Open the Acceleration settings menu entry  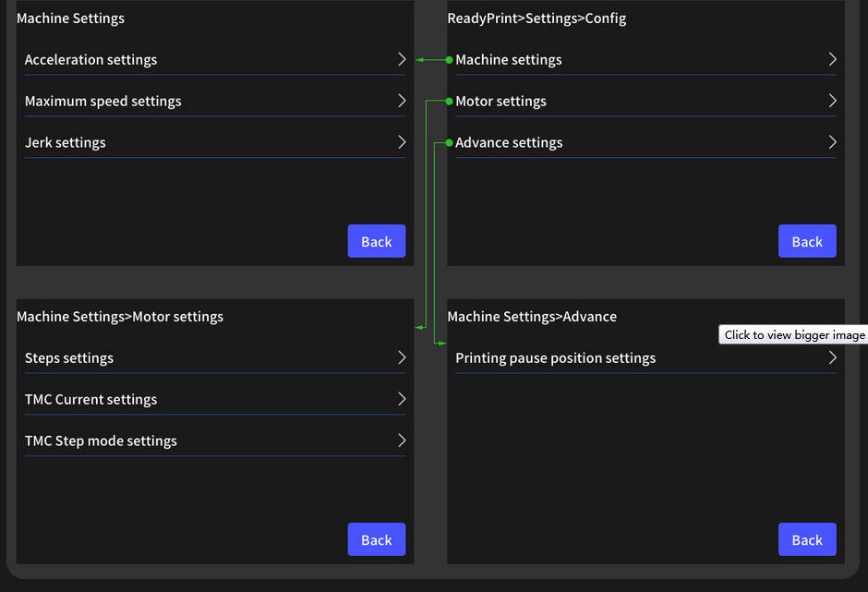(90, 60)
